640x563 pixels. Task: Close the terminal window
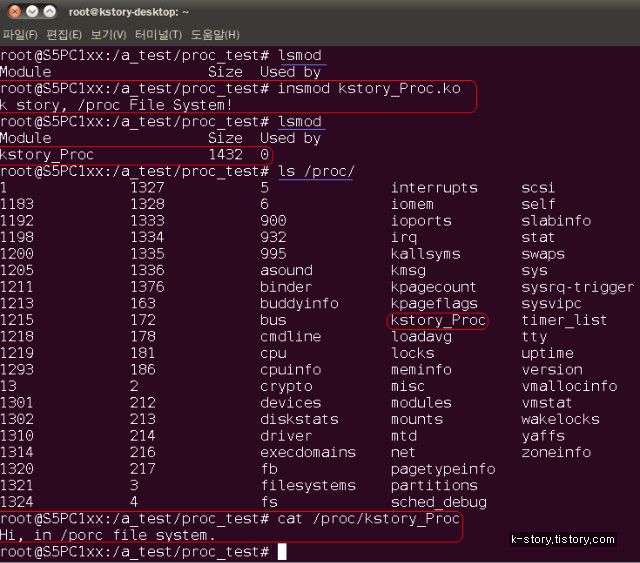(x=15, y=11)
